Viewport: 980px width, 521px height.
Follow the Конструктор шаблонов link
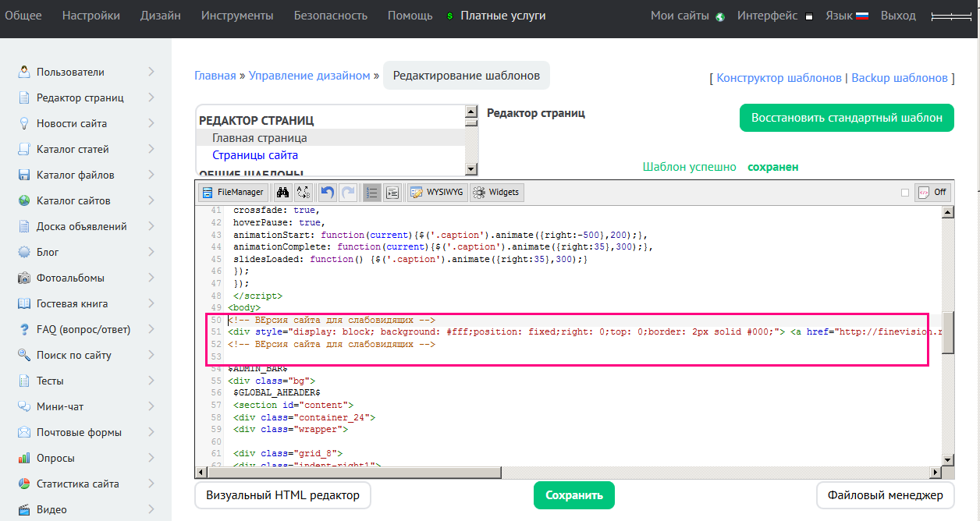(x=779, y=78)
